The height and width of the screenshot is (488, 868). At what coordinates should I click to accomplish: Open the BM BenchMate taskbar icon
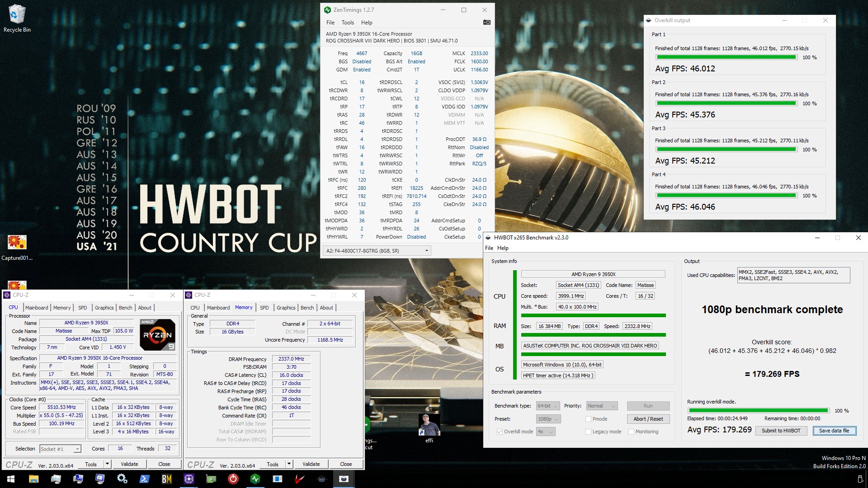pyautogui.click(x=167, y=479)
